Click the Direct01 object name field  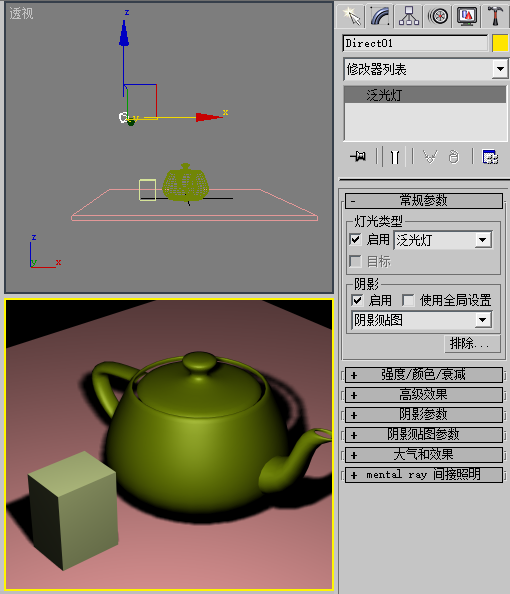click(x=415, y=43)
